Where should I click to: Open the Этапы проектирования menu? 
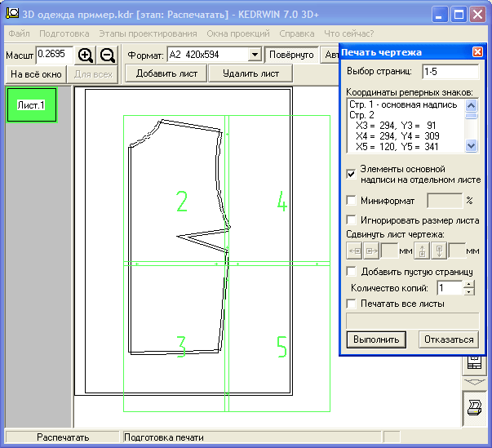pyautogui.click(x=148, y=33)
